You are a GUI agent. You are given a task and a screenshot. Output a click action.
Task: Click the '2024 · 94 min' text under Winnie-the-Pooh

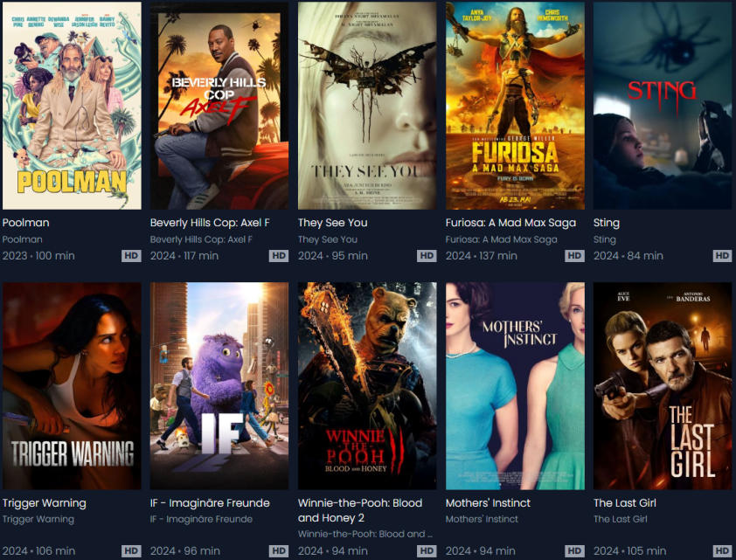coord(333,551)
